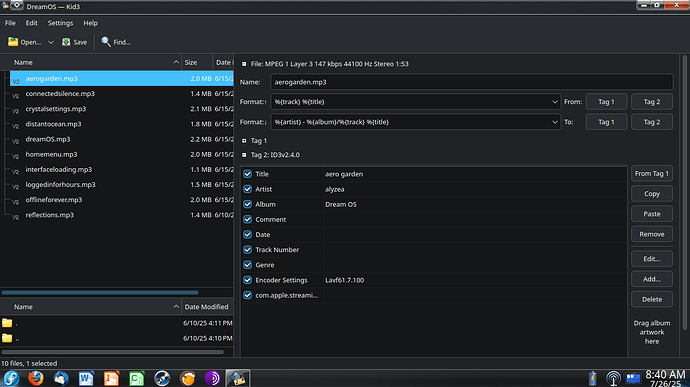Open the orange circular app taskbar icon
The width and height of the screenshot is (690, 387).
pyautogui.click(x=187, y=378)
